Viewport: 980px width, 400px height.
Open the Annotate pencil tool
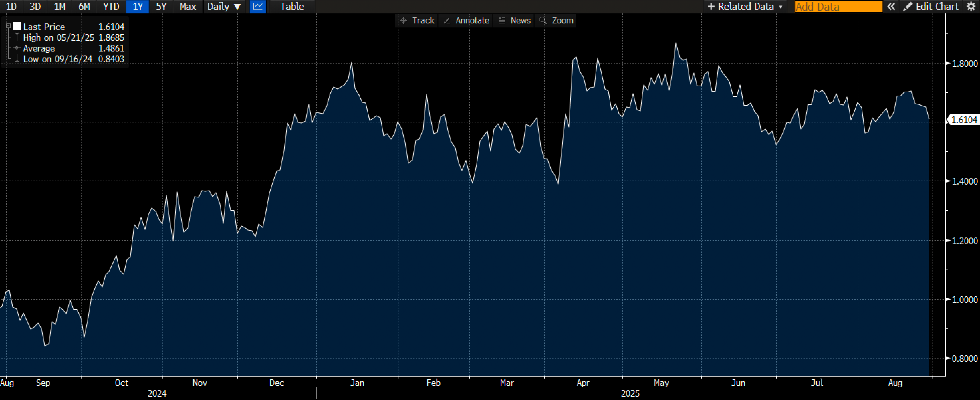466,20
